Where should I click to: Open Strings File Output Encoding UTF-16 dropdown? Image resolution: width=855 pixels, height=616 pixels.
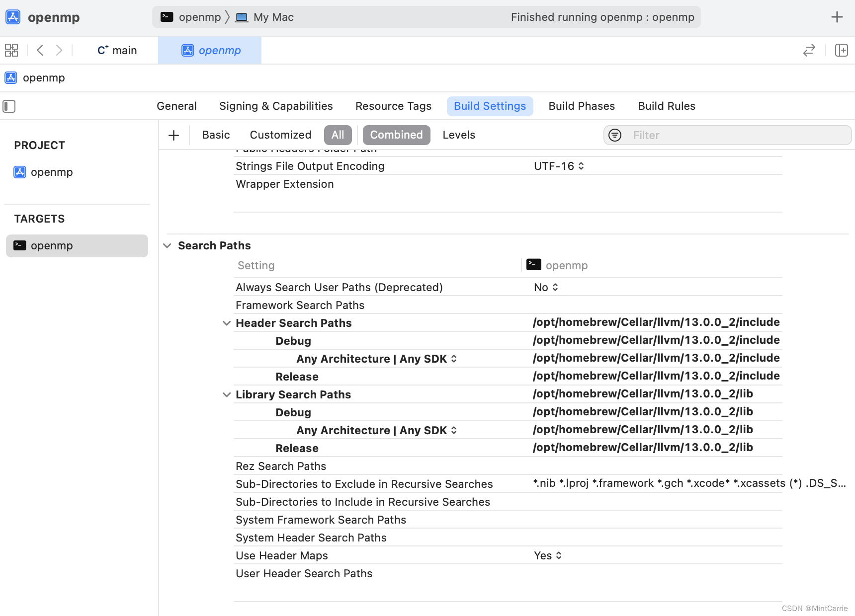coord(559,166)
